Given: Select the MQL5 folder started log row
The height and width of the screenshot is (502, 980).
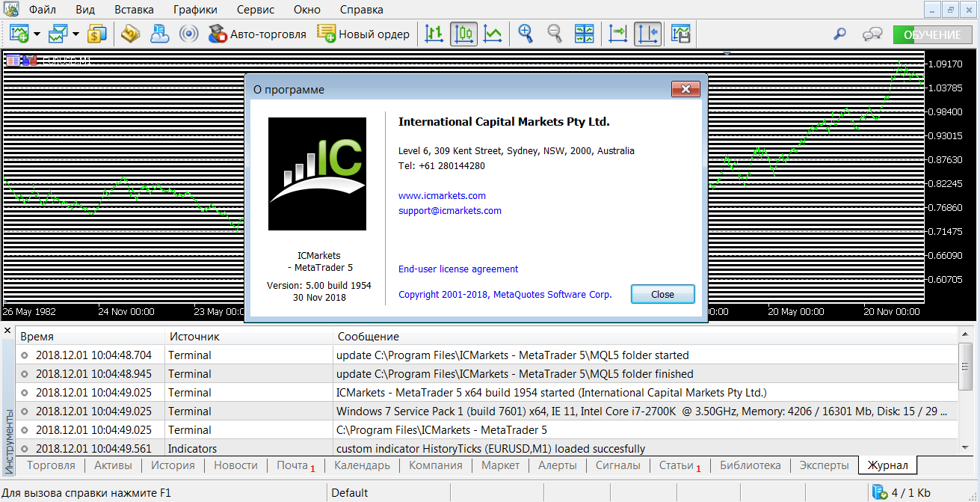Looking at the screenshot, I should coord(487,355).
